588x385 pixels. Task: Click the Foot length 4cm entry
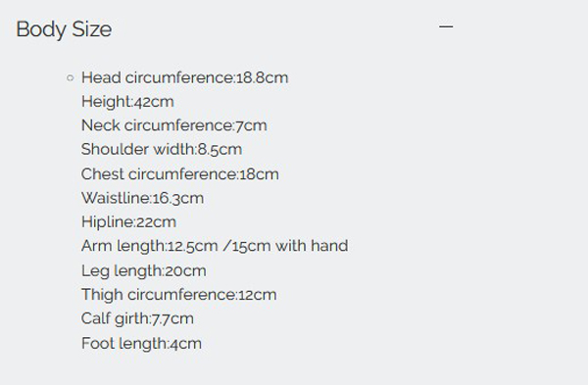point(141,344)
